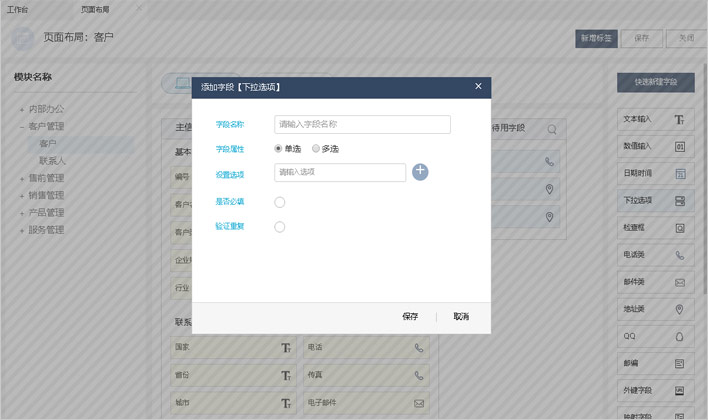Click 取消 to cancel the dialog
Screen dimensions: 708x420
(x=461, y=316)
